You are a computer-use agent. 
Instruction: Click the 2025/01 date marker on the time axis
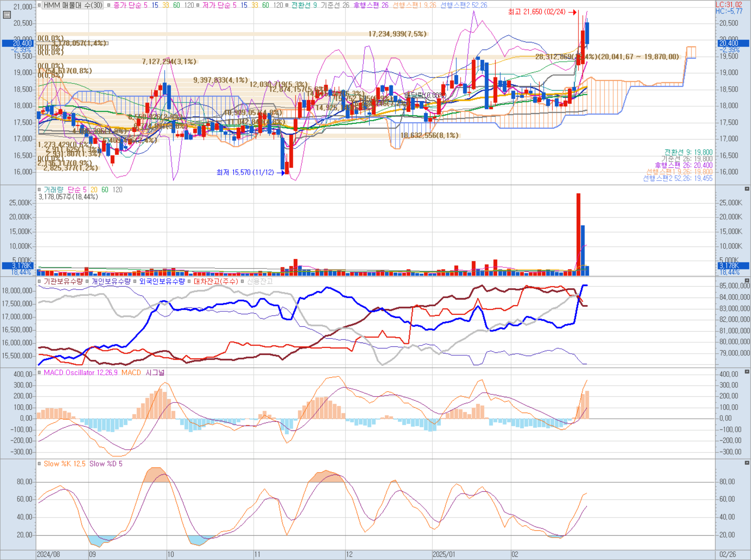tap(444, 554)
